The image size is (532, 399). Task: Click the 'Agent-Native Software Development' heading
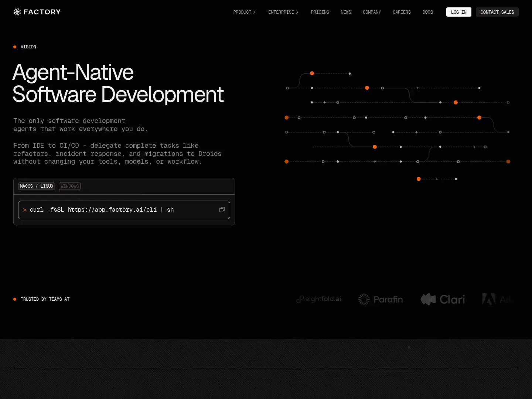(x=118, y=83)
